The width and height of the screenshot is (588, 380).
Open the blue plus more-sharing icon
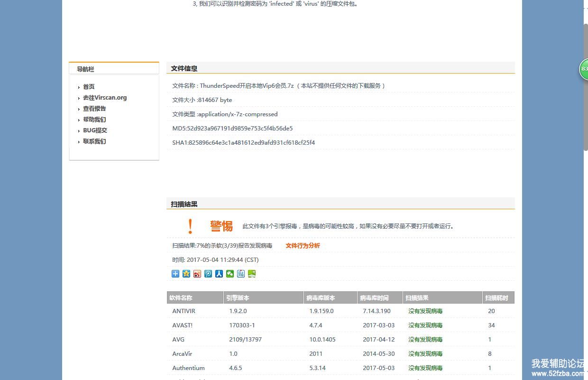(175, 274)
